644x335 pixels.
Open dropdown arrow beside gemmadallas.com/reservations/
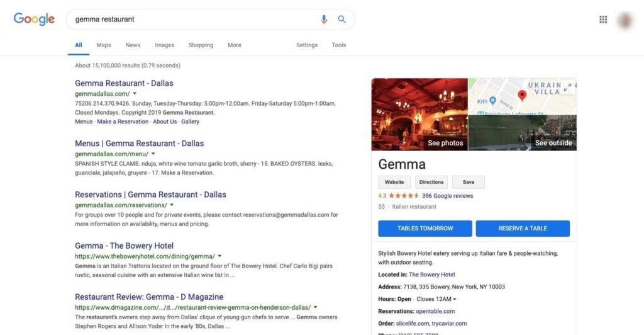(x=172, y=205)
